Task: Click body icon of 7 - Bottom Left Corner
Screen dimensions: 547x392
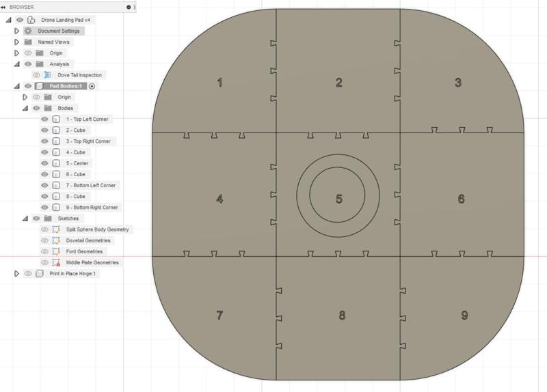Action: 56,185
